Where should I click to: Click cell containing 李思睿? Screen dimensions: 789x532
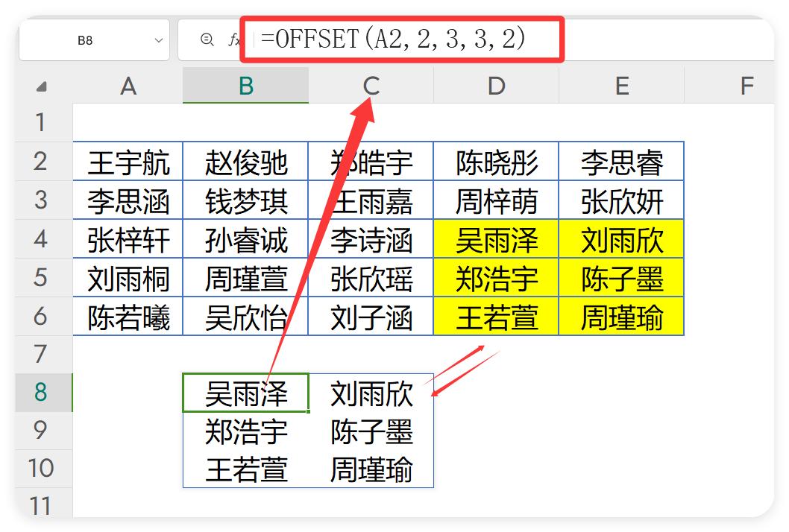[x=621, y=162]
